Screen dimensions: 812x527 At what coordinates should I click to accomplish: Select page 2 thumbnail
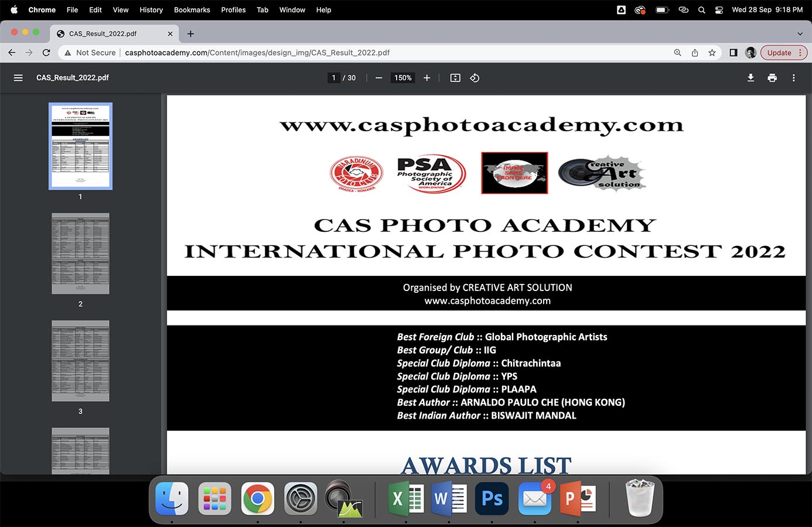[x=80, y=254]
